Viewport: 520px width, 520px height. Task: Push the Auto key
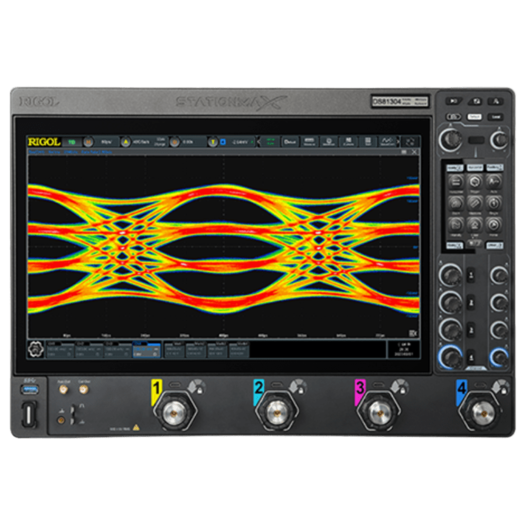[494, 182]
